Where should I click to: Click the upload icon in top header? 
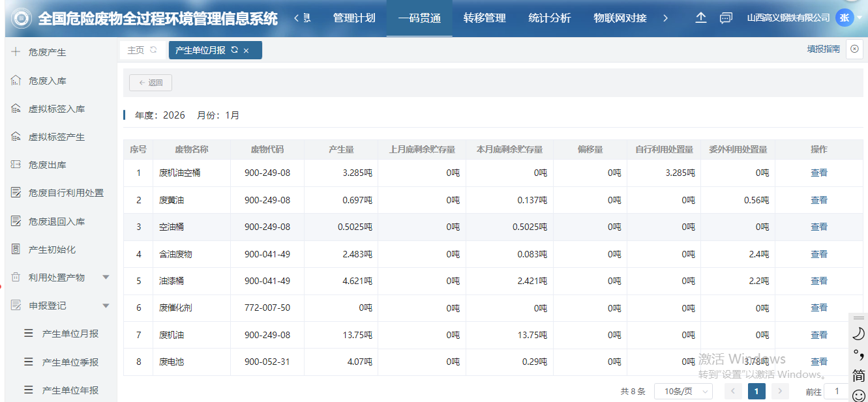tap(701, 18)
